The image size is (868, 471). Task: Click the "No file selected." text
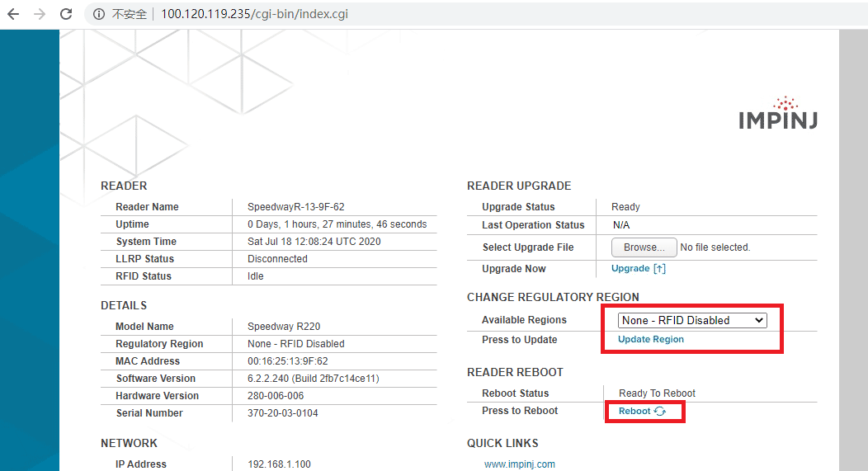click(715, 247)
